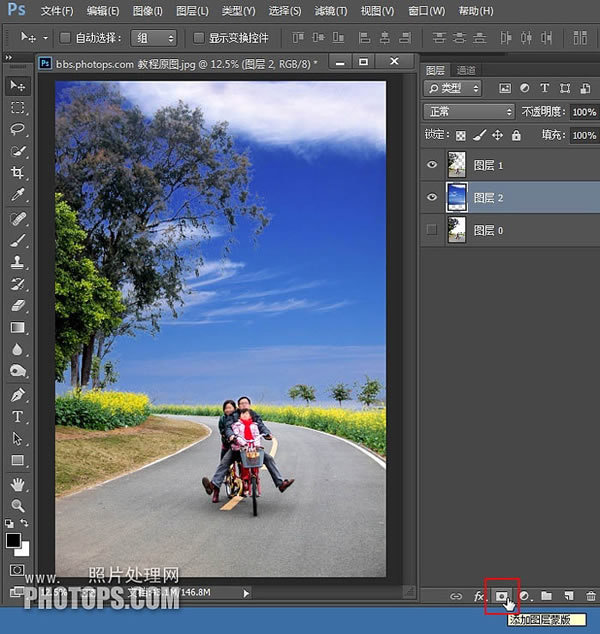The width and height of the screenshot is (600, 634).
Task: Select the Horizontal Type tool in toolbox
Action: click(18, 416)
